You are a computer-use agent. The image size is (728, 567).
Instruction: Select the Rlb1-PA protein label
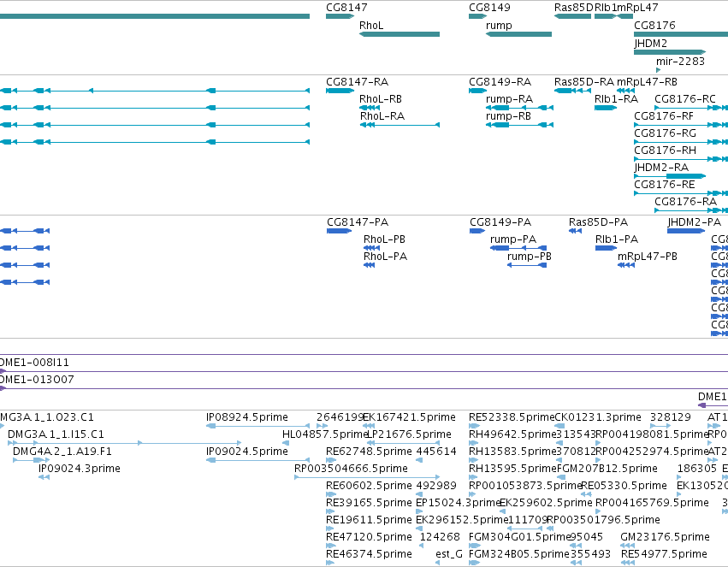(617, 239)
